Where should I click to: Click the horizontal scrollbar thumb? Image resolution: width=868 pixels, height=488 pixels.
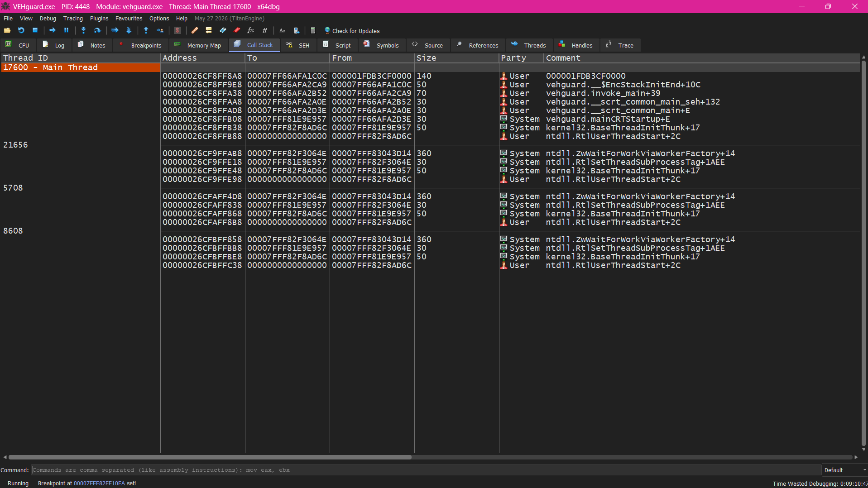tap(210, 457)
